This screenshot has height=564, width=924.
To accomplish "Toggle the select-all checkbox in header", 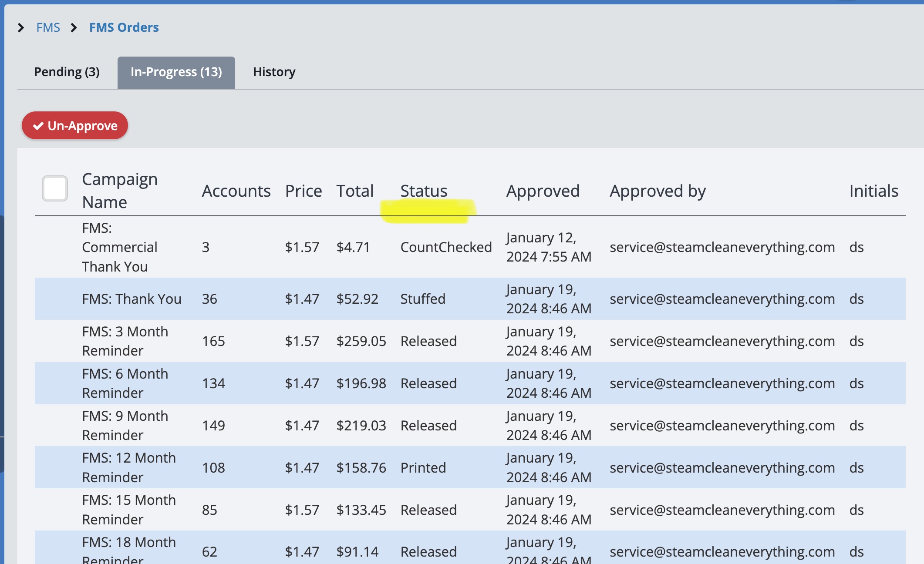I will click(55, 188).
